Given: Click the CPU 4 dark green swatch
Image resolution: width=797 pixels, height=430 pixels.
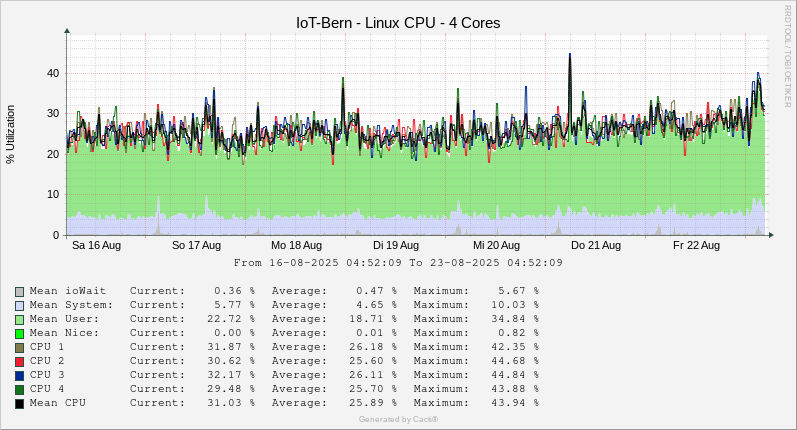Looking at the screenshot, I should 19,390.
